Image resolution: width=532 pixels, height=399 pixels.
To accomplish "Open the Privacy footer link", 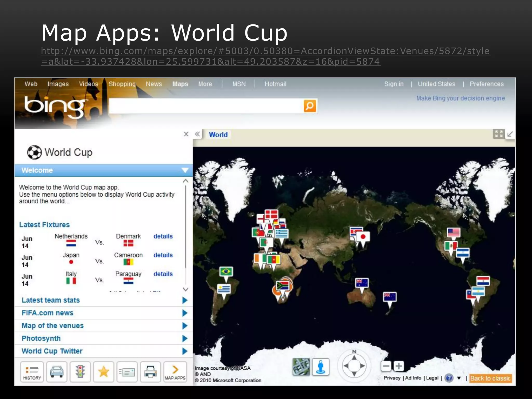I will pyautogui.click(x=392, y=378).
